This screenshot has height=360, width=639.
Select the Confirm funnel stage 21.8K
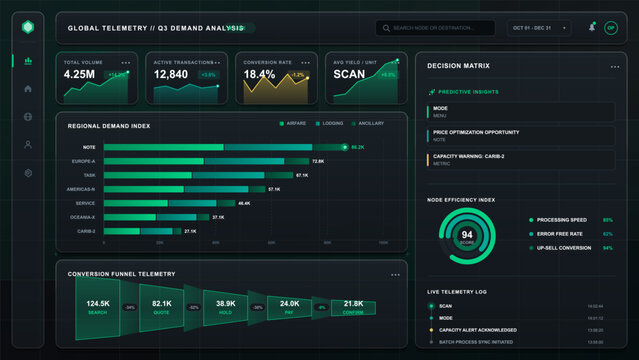(353, 308)
